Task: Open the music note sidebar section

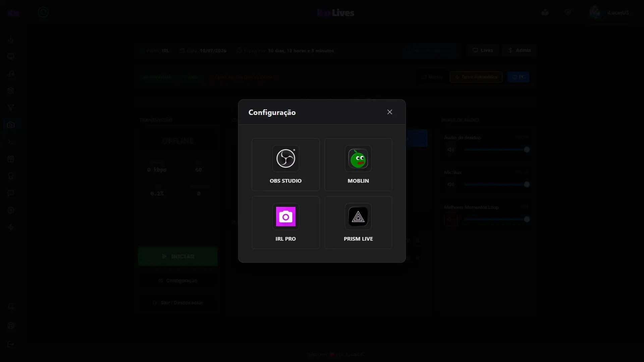Action: [x=11, y=73]
